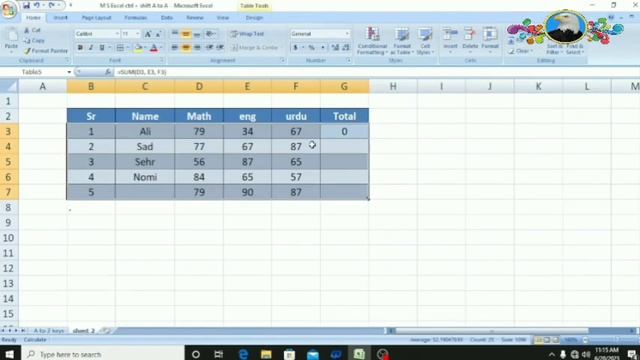Decrease cell indent
640x360 pixels.
coord(209,48)
